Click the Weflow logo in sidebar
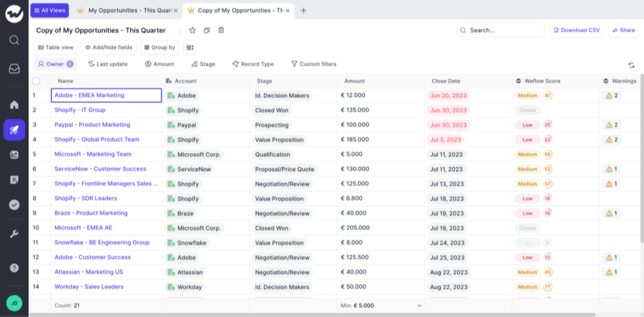Screen dimensions: 644x317 [x=14, y=14]
